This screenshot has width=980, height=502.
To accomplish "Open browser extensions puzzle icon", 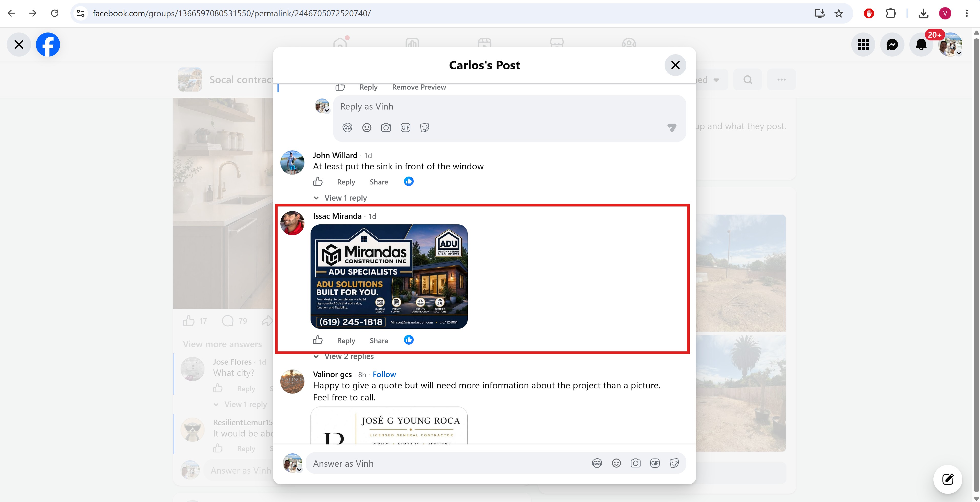I will 891,14.
